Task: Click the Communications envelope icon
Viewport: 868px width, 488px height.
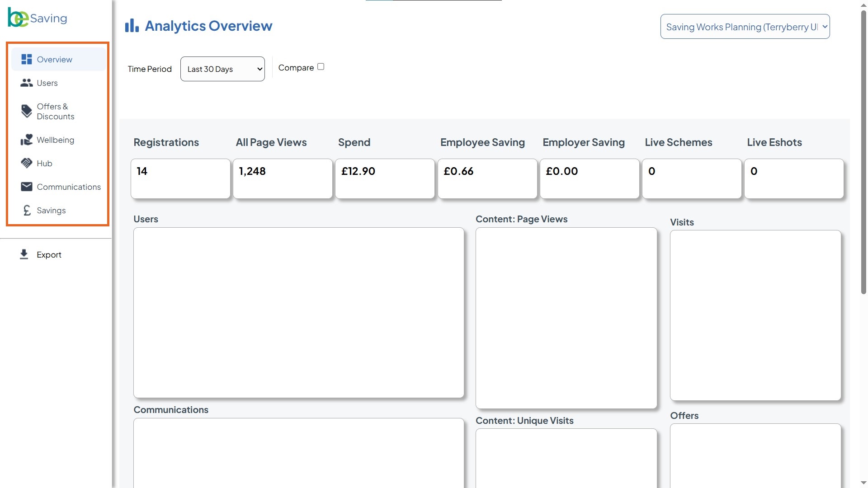Action: point(27,187)
